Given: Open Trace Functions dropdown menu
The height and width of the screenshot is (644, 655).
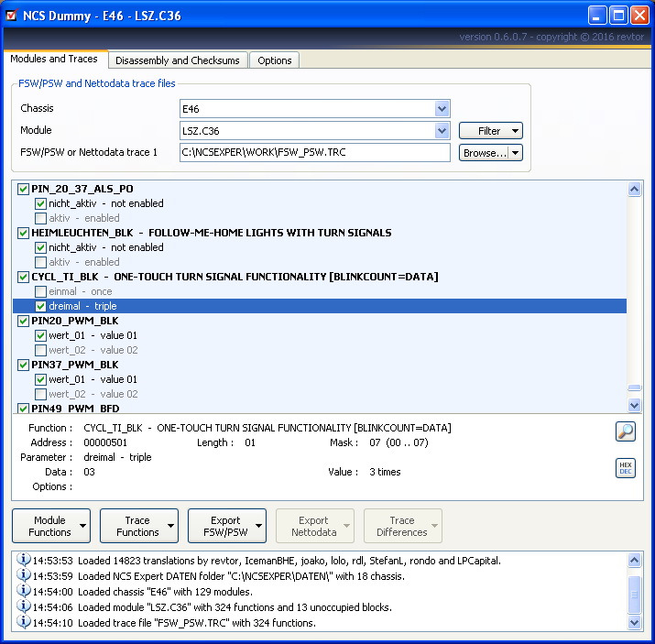Looking at the screenshot, I should point(171,526).
